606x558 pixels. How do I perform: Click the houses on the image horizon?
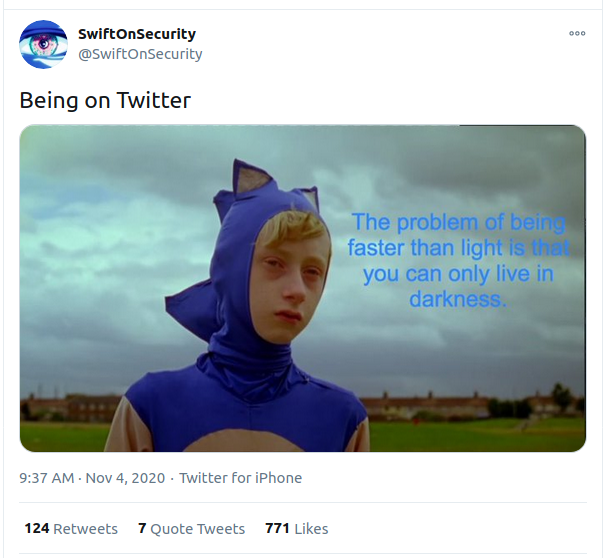[472, 406]
